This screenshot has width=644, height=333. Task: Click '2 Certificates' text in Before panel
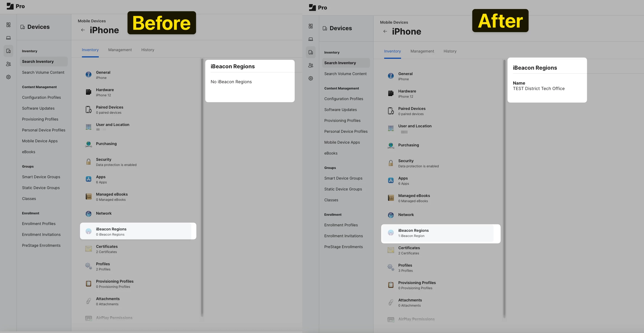(106, 252)
